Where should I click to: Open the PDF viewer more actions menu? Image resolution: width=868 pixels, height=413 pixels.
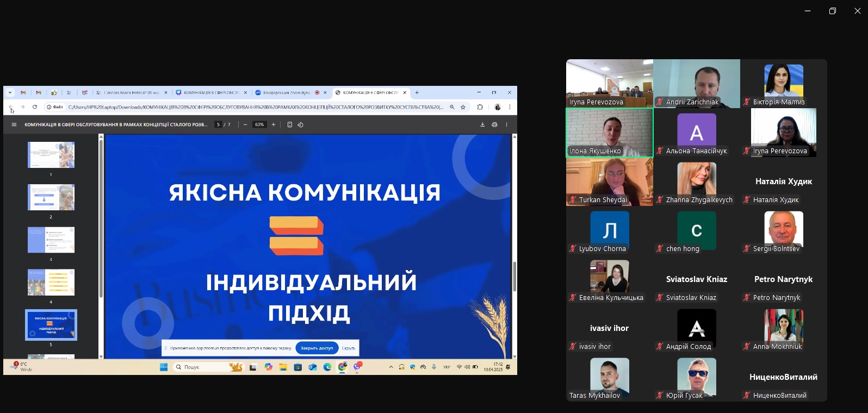pos(506,124)
